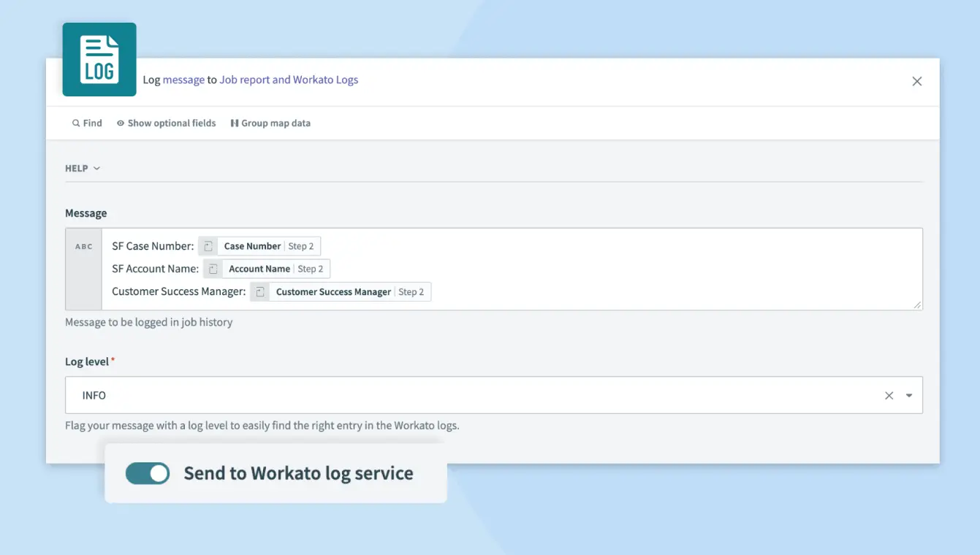Select the Account Name datapill
This screenshot has width=980, height=555.
267,269
